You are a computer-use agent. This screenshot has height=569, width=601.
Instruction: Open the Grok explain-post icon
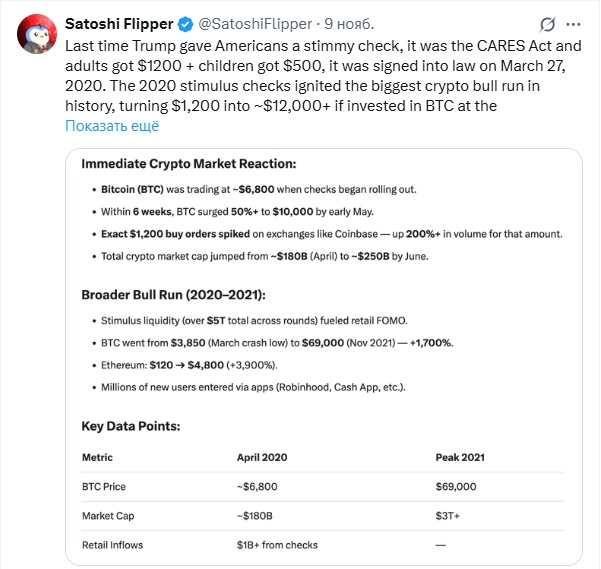[x=548, y=23]
